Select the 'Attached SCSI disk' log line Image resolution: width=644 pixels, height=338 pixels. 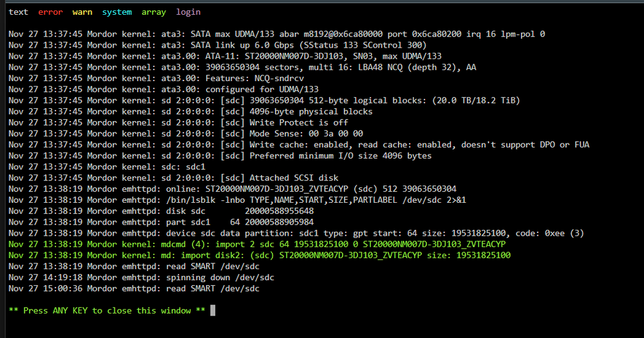tap(173, 178)
